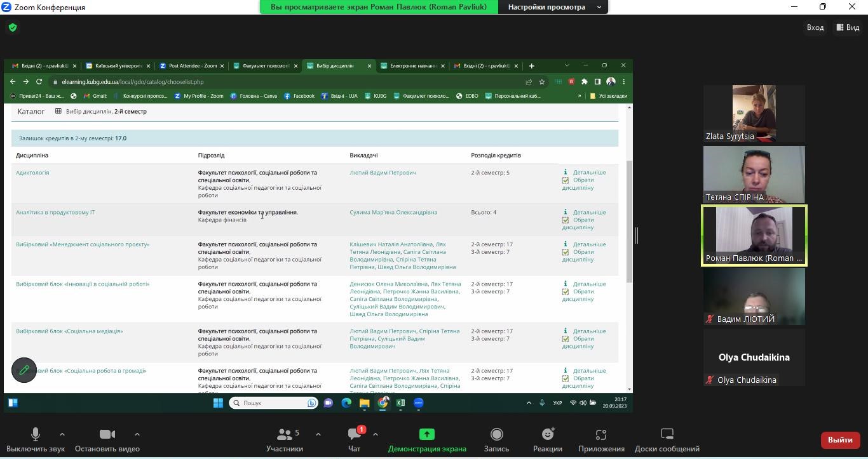Expand chat options arrow
Viewport: 868px width, 459px height.
pyautogui.click(x=375, y=434)
